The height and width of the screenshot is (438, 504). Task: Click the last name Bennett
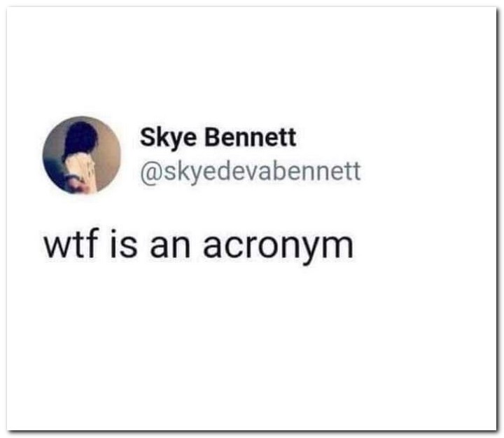click(x=251, y=137)
